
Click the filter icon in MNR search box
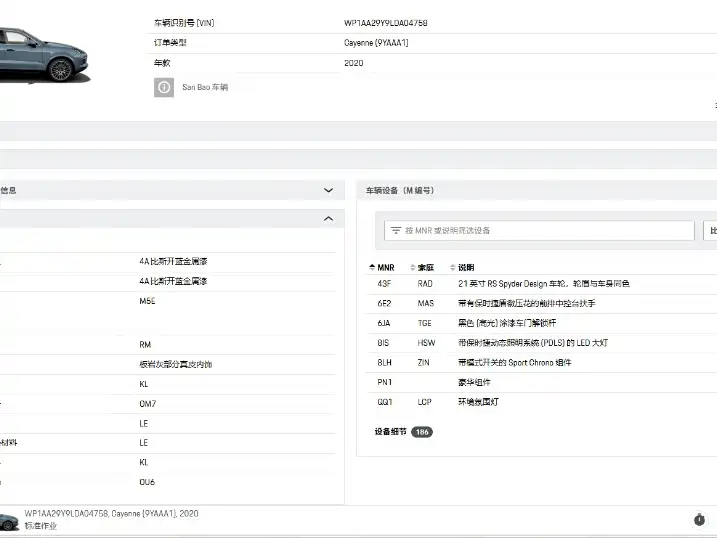396,230
